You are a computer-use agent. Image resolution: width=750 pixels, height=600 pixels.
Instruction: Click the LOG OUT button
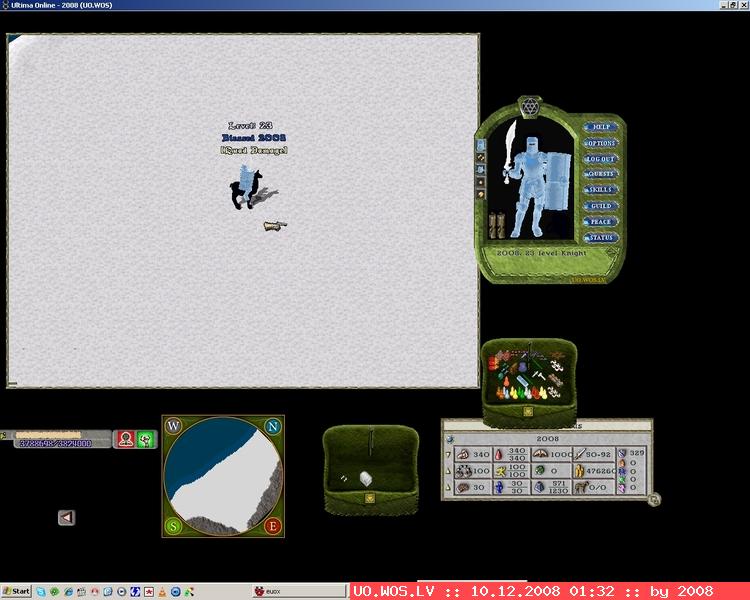point(601,159)
